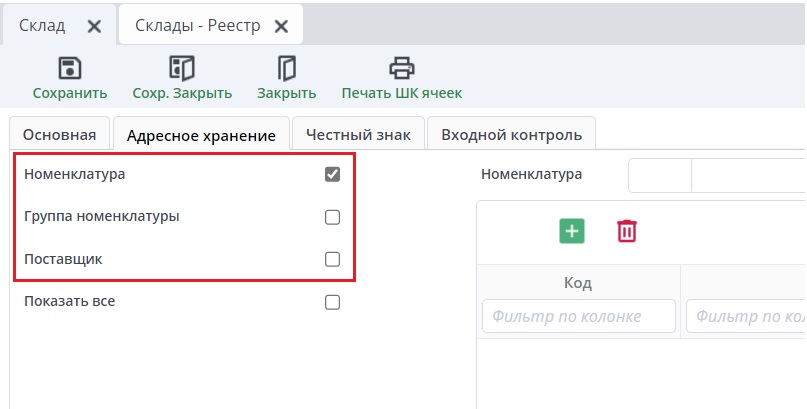Uncheck the Номенклатура checkbox
This screenshot has height=409, width=807.
pos(333,175)
